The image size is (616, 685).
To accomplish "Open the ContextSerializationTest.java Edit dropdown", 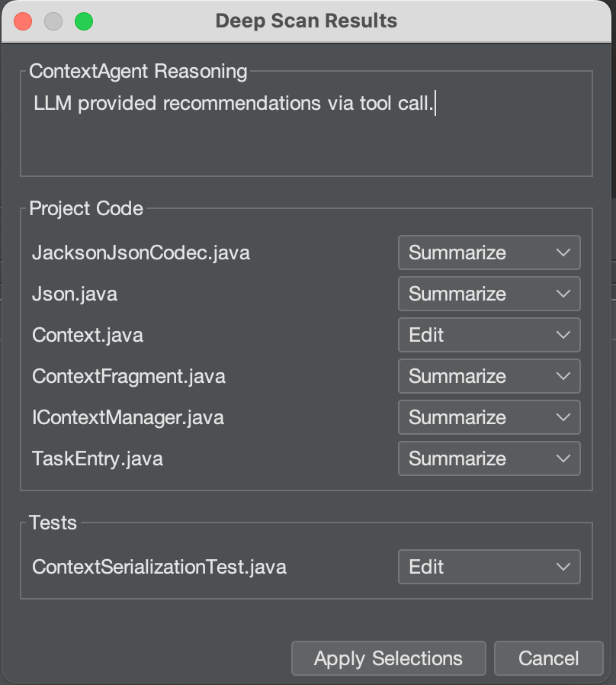I will (489, 567).
